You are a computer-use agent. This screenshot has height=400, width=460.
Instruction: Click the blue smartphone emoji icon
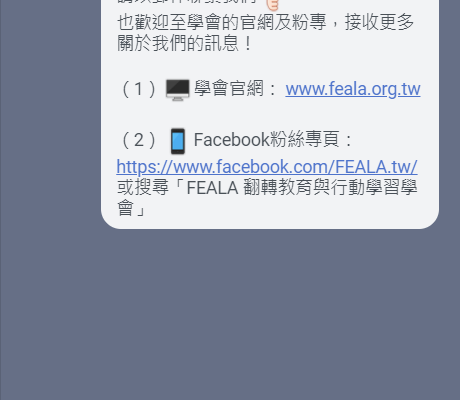tap(178, 141)
